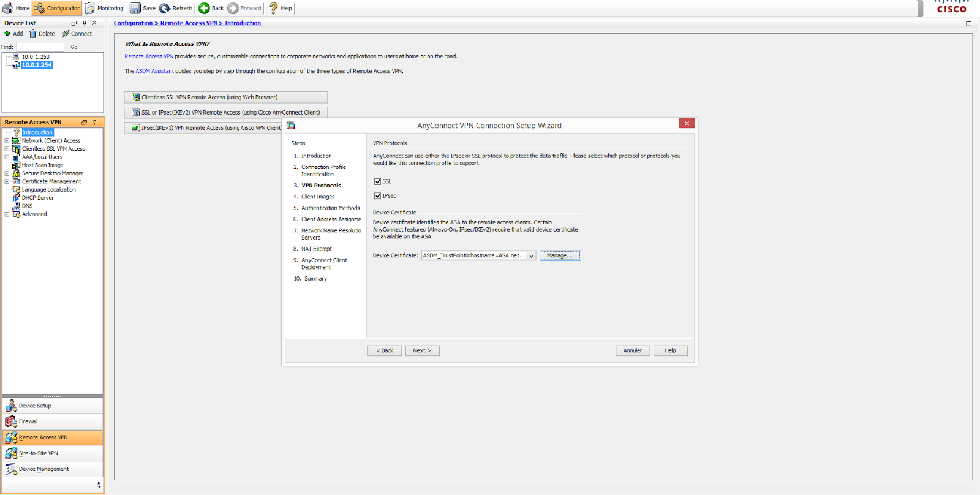Click the Find input field
The height and width of the screenshot is (495, 980).
pyautogui.click(x=40, y=47)
